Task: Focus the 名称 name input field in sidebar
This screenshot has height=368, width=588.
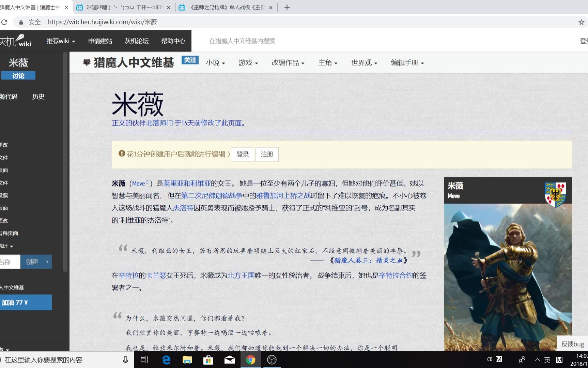Action: click(10, 262)
